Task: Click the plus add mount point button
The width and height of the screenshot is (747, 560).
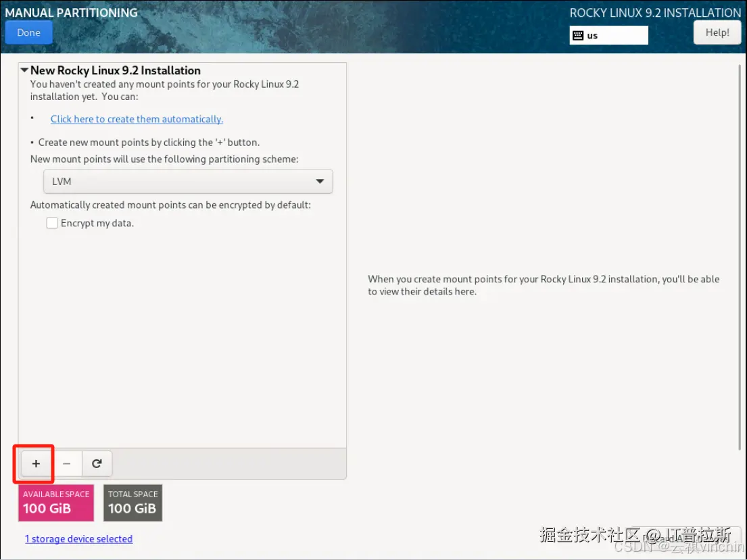Action: point(37,463)
